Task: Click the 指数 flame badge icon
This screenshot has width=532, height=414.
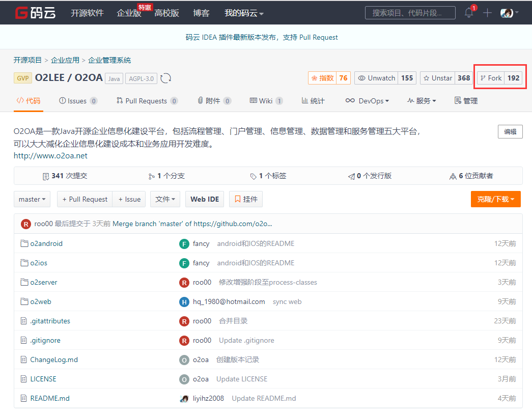Action: coord(315,78)
